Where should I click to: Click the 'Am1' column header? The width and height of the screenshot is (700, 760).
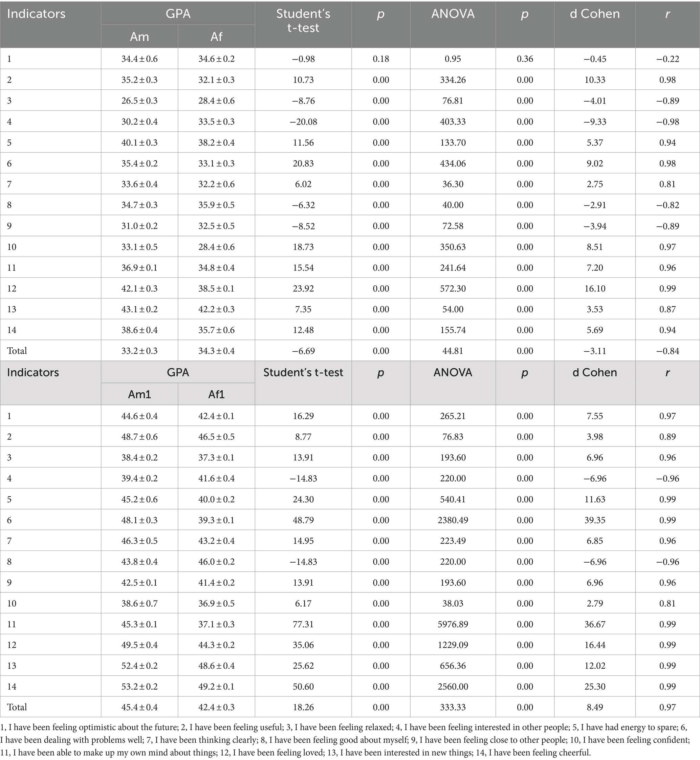(x=139, y=394)
